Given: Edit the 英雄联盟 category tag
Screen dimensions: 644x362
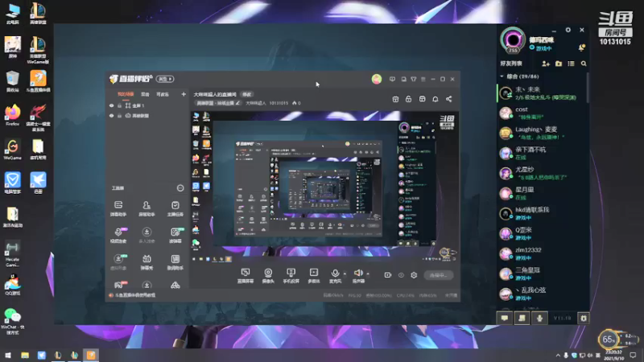Looking at the screenshot, I should 217,103.
